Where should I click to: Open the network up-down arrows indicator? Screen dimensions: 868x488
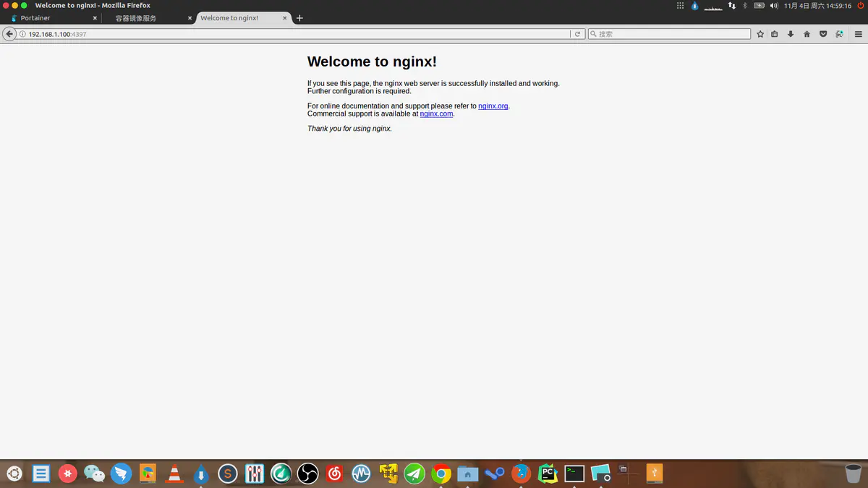[732, 6]
